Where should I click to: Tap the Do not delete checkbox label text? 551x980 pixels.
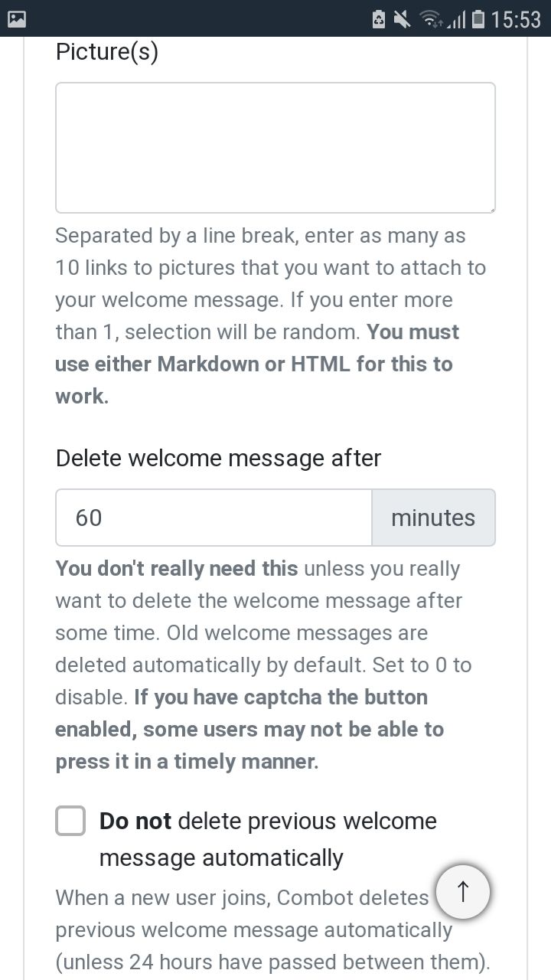[268, 839]
